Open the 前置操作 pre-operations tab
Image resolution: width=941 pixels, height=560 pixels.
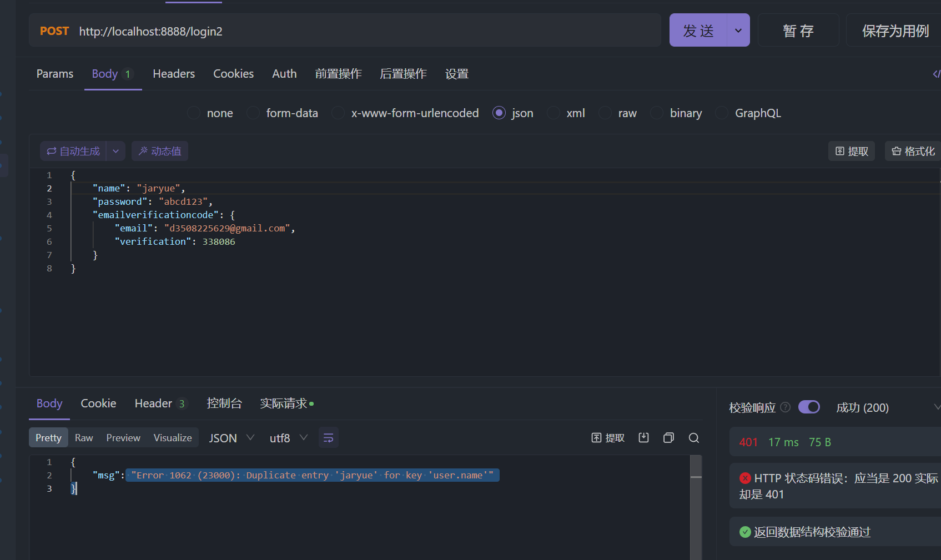pyautogui.click(x=338, y=74)
